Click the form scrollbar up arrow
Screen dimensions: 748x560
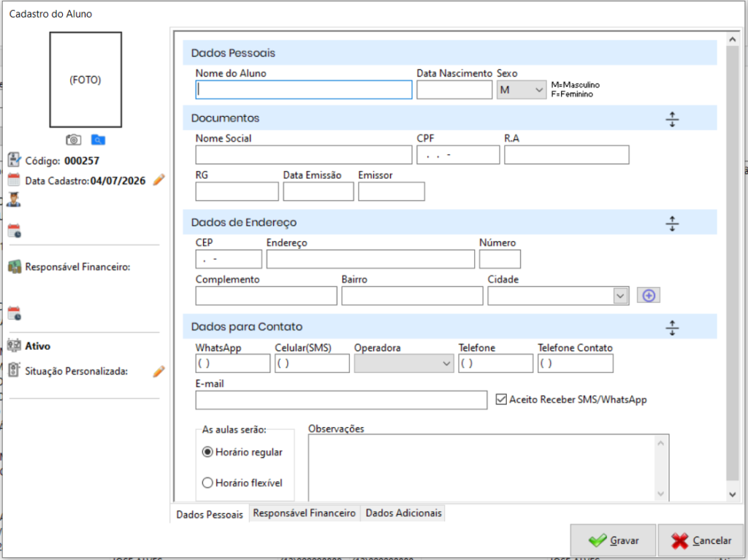[733, 39]
